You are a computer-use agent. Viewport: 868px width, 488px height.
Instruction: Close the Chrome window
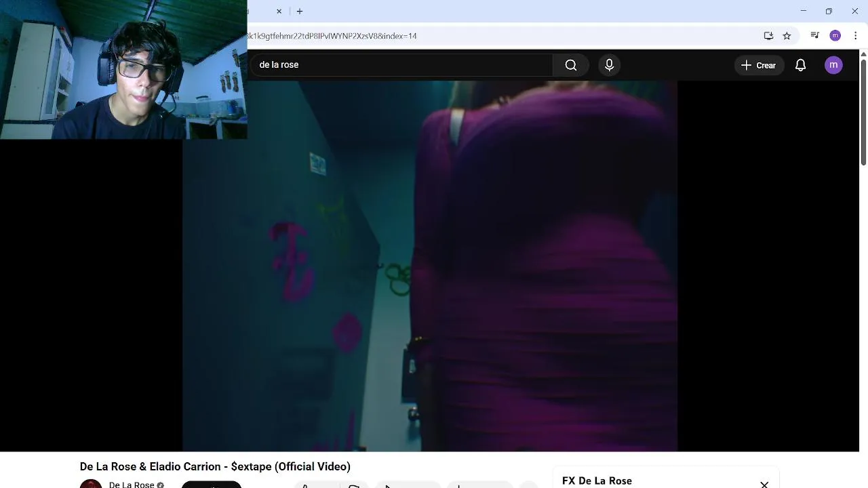854,11
